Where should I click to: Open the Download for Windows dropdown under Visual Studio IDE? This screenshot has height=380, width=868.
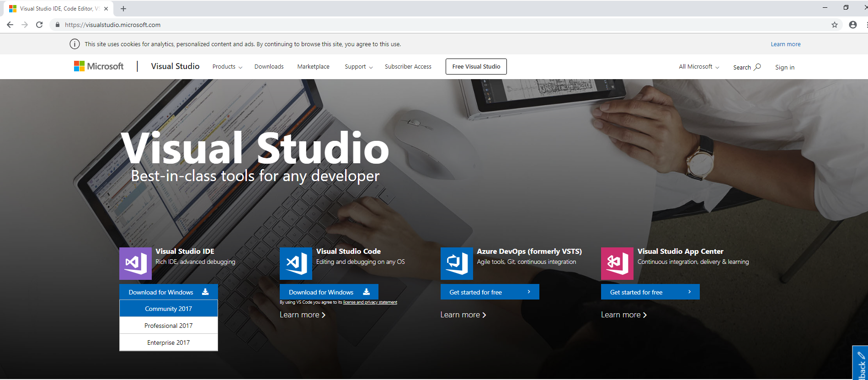169,292
